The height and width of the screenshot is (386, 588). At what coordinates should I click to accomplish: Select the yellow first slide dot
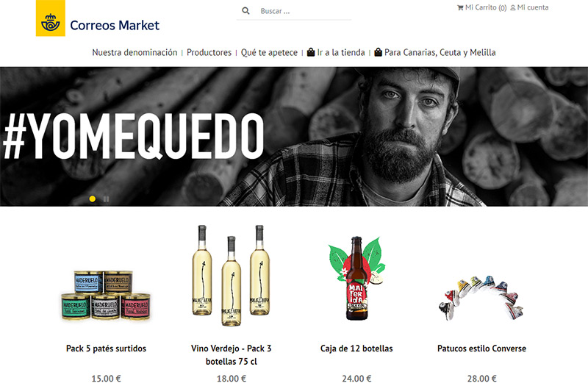[x=93, y=199]
